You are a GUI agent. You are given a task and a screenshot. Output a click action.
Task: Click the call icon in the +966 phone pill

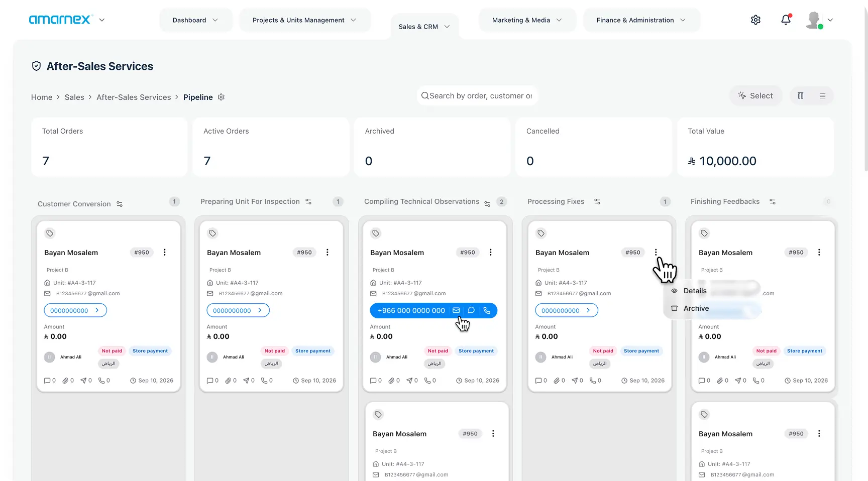pyautogui.click(x=487, y=310)
